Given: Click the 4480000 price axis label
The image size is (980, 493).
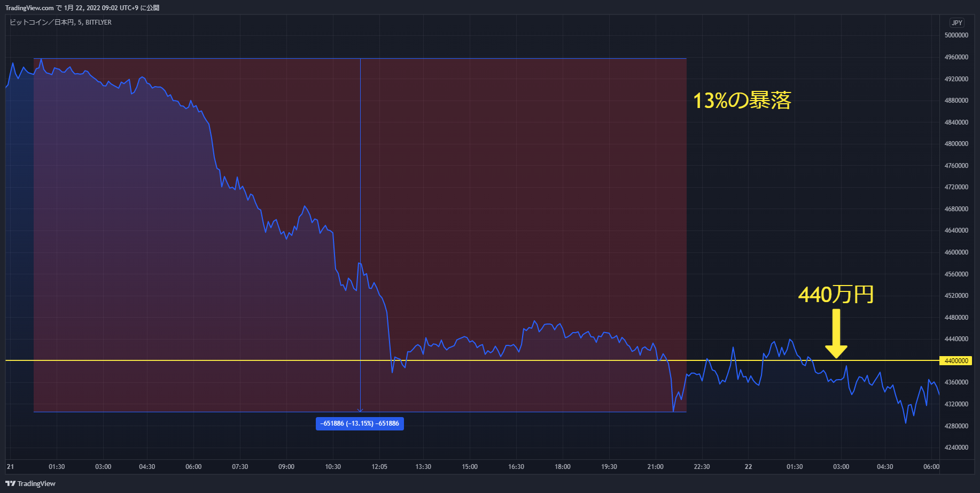Looking at the screenshot, I should pyautogui.click(x=956, y=318).
